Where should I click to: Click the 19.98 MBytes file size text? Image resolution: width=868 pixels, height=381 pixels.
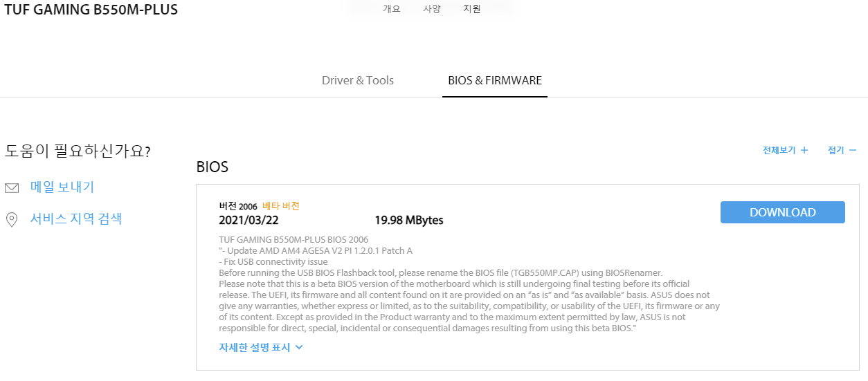[409, 221]
